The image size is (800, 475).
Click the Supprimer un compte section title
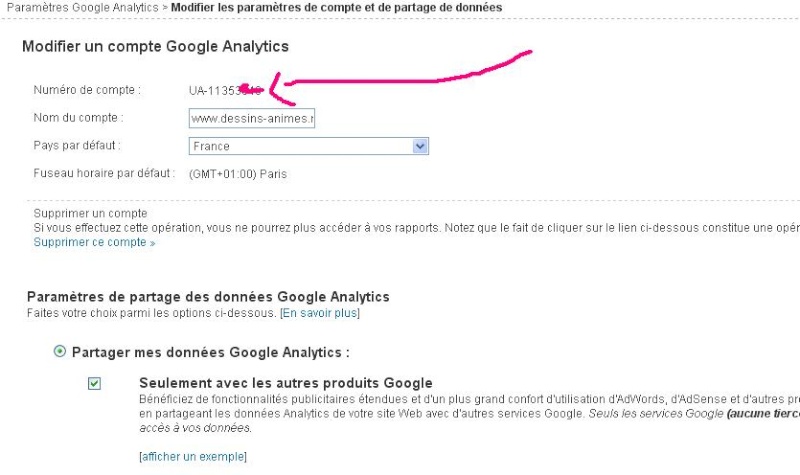click(90, 213)
